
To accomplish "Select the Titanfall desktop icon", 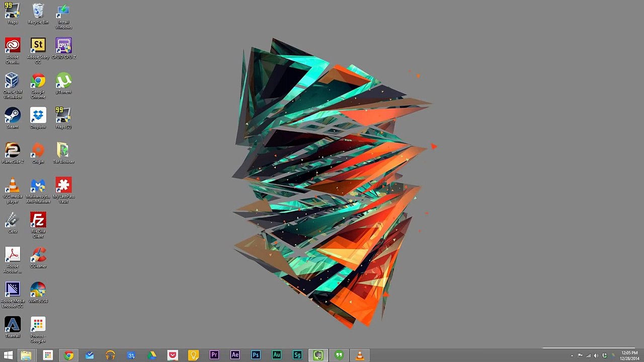I will (13, 327).
